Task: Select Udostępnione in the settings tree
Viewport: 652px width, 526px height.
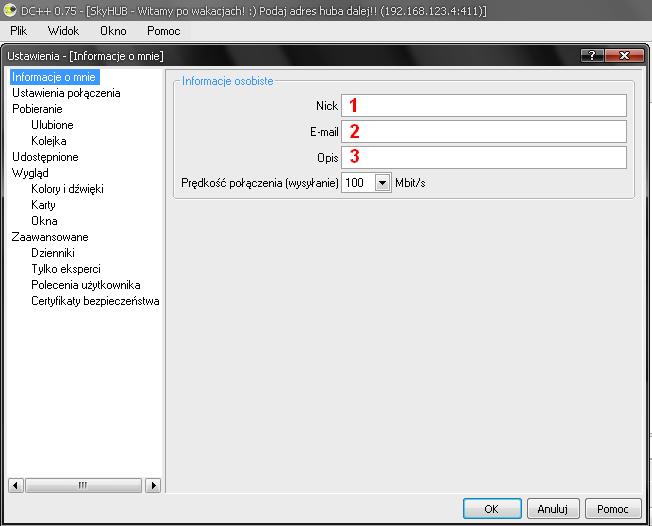Action: (x=45, y=157)
